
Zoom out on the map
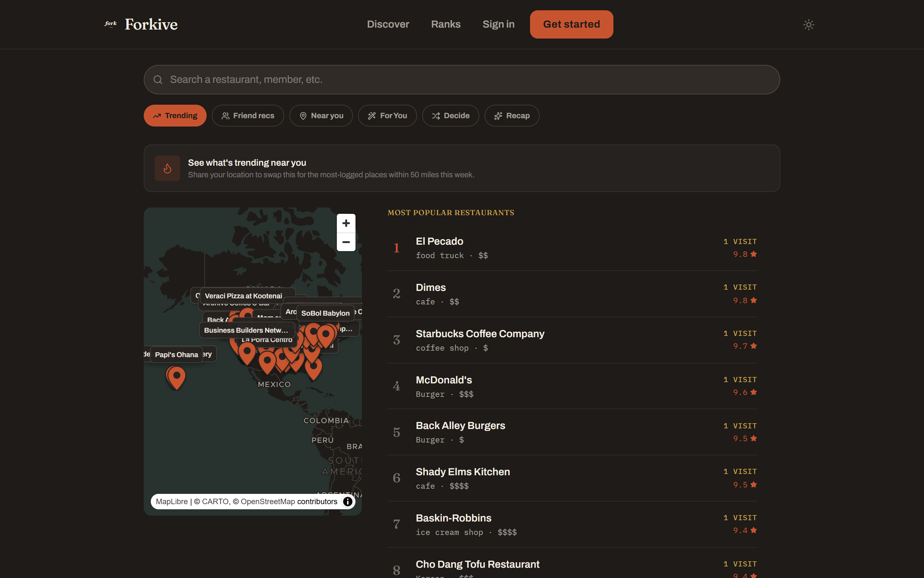346,242
